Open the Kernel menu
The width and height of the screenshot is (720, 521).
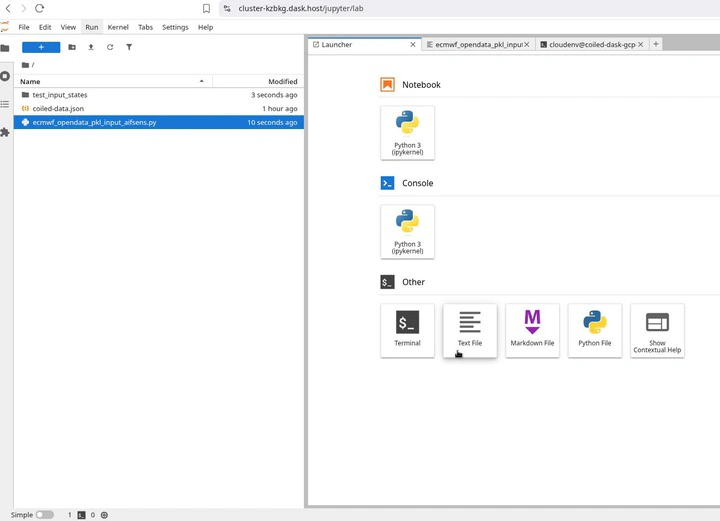(x=118, y=27)
